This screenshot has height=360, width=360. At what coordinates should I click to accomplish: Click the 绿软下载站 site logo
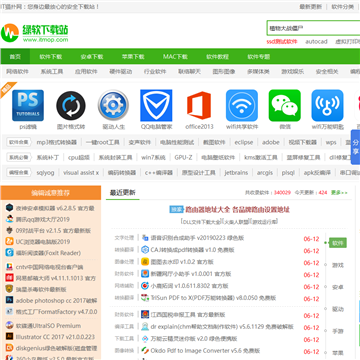point(35,33)
